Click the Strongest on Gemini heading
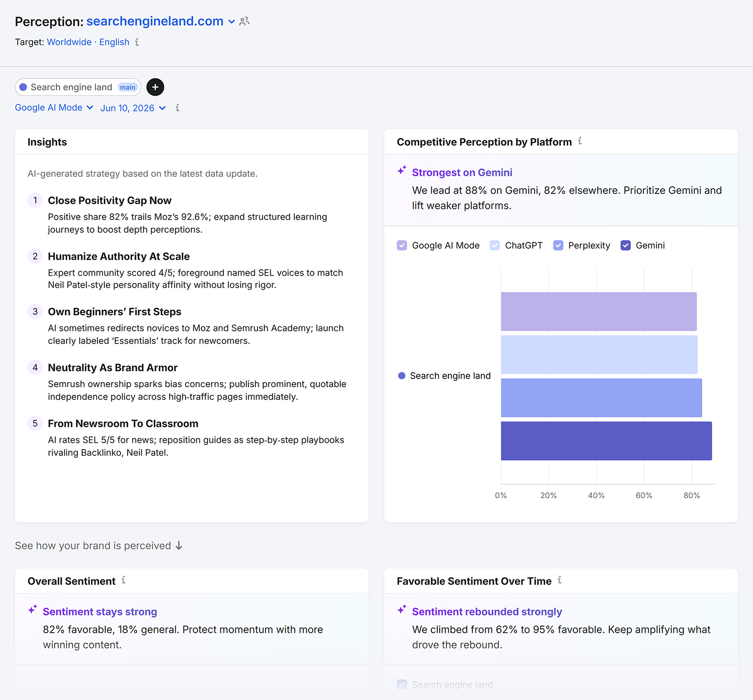Screen dimensions: 753x700 pos(462,172)
